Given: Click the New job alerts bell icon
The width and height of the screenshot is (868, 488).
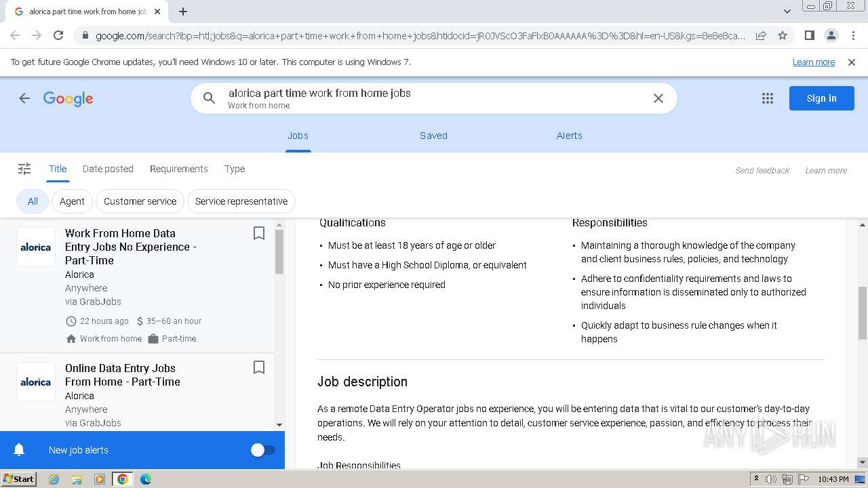Looking at the screenshot, I should 19,450.
